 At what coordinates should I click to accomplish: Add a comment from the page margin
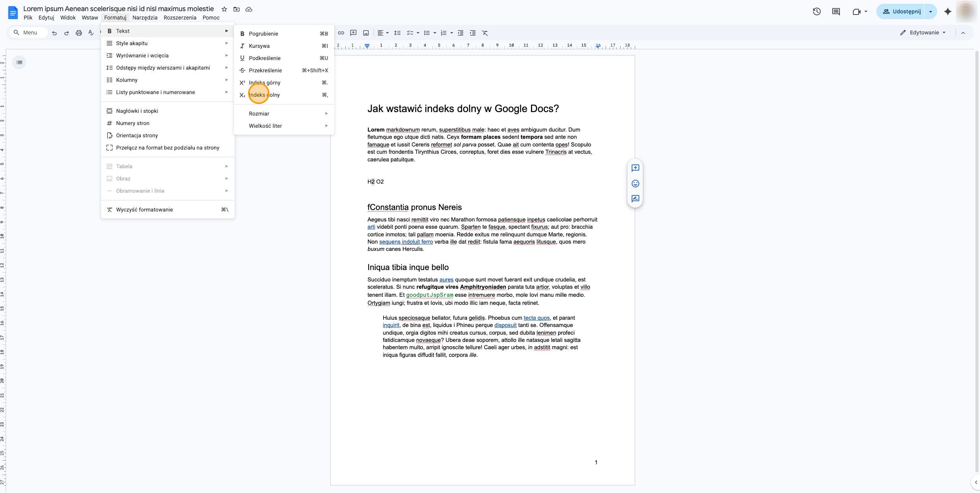pos(635,168)
